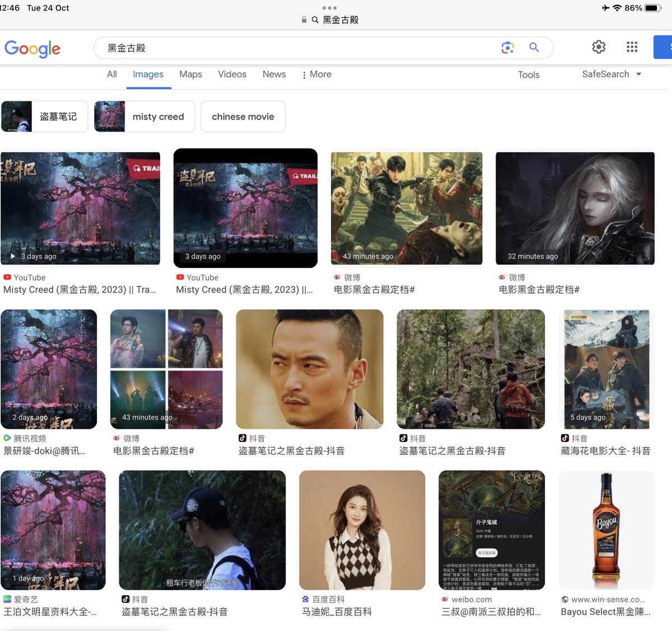Go to the News tab
Image resolution: width=672 pixels, height=631 pixels.
(274, 74)
